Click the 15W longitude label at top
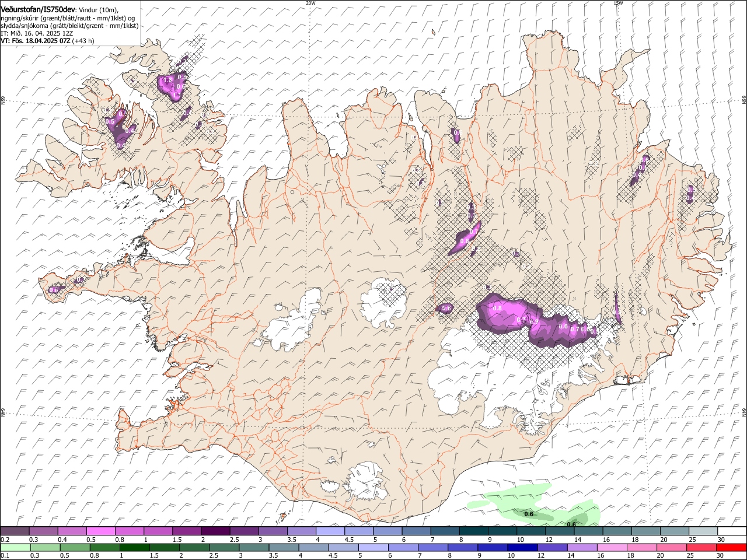The width and height of the screenshot is (747, 560). point(618,3)
